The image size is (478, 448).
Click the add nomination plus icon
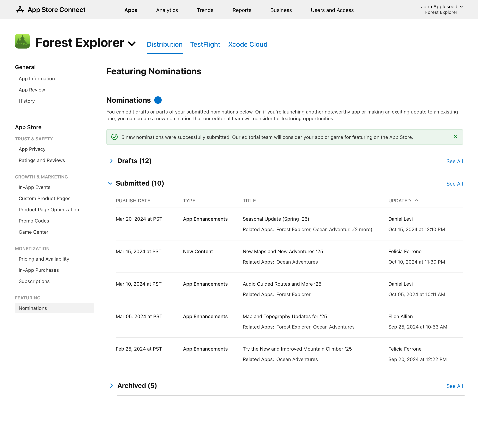point(158,100)
